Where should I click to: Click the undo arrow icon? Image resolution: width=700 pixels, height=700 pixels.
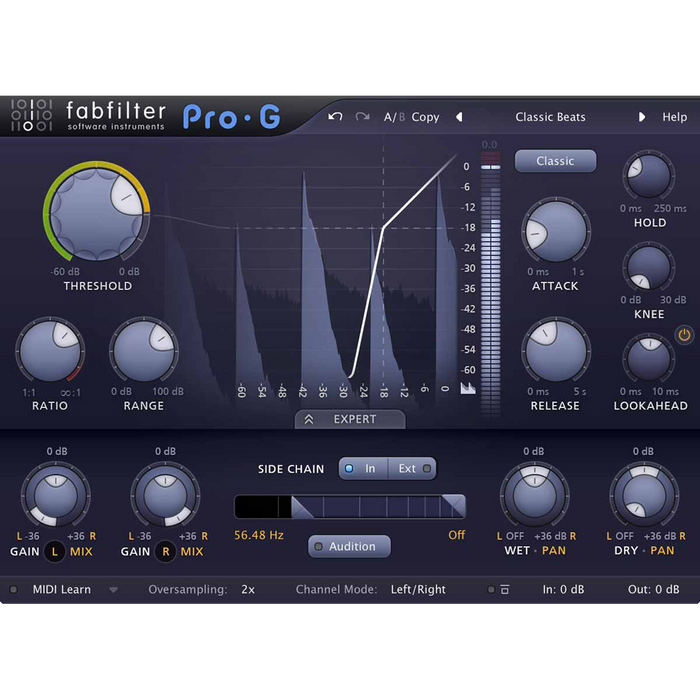pyautogui.click(x=335, y=117)
